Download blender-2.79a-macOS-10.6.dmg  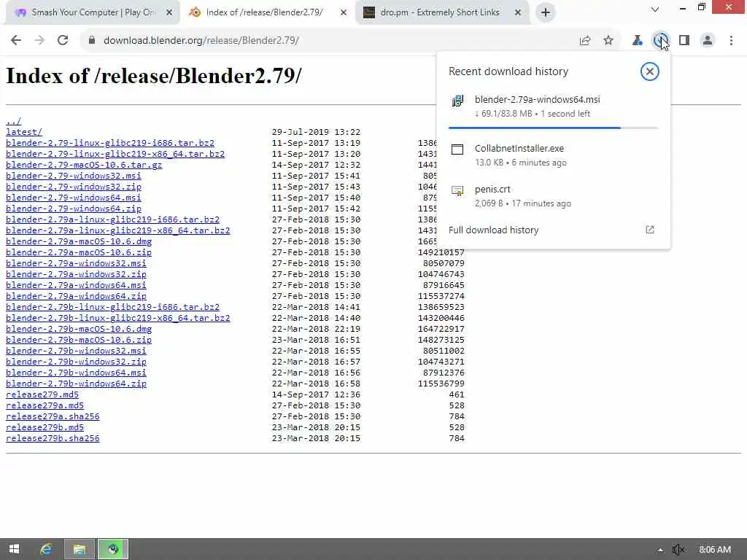tap(79, 241)
